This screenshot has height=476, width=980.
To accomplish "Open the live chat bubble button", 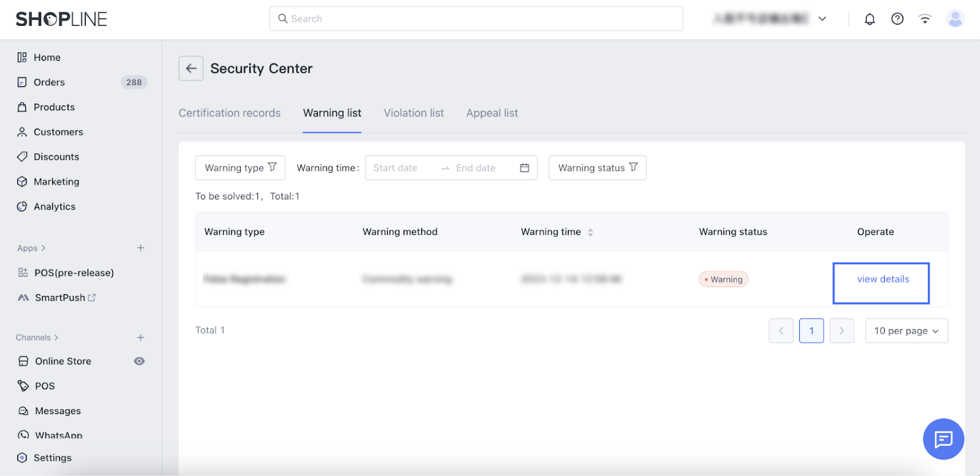I will coord(943,439).
